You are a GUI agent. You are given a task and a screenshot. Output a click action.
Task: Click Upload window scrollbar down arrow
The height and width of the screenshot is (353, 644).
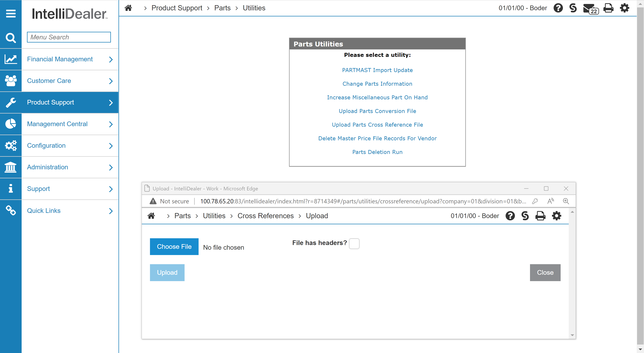(x=572, y=335)
